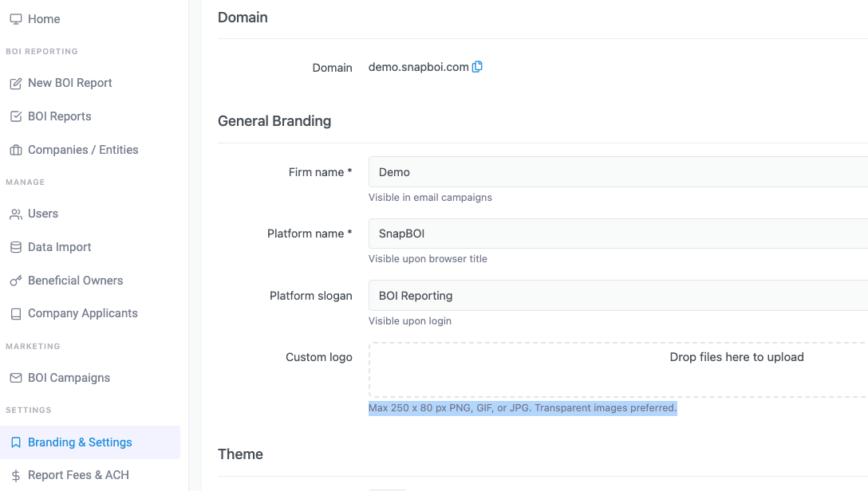Select the BOI Reports checkmark icon

pos(15,117)
